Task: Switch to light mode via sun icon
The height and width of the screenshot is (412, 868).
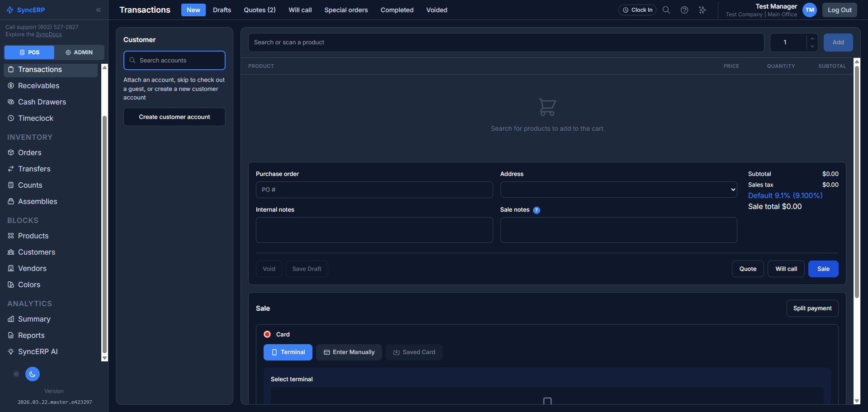Action: (16, 374)
